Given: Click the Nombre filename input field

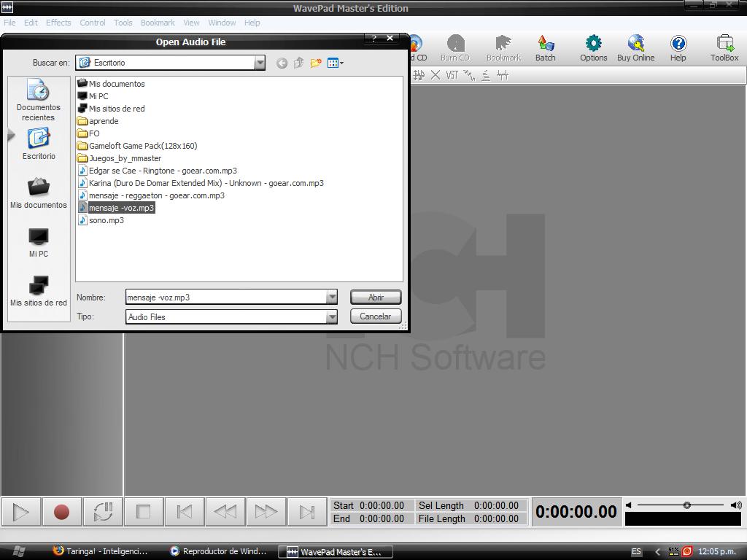Looking at the screenshot, I should 226,297.
